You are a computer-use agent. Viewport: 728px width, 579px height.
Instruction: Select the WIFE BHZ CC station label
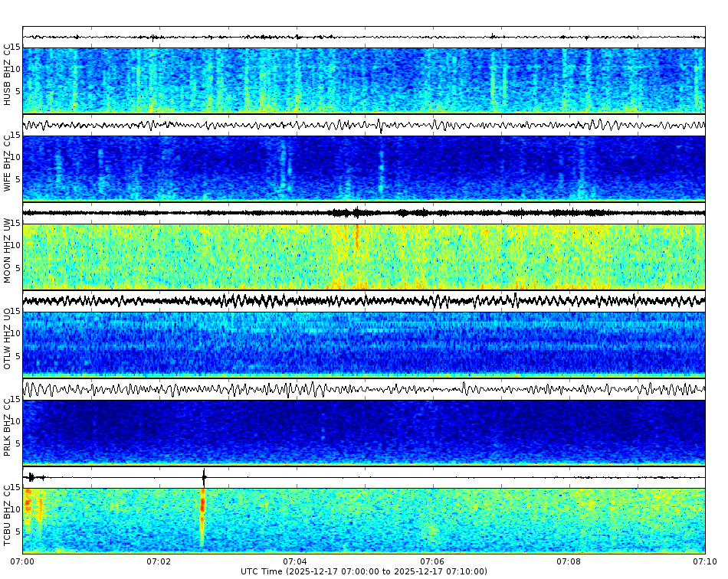click(8, 161)
